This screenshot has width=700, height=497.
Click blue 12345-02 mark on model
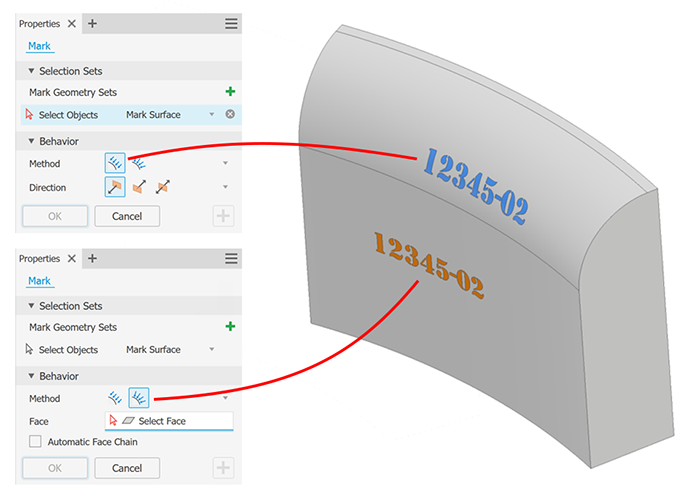pos(476,186)
